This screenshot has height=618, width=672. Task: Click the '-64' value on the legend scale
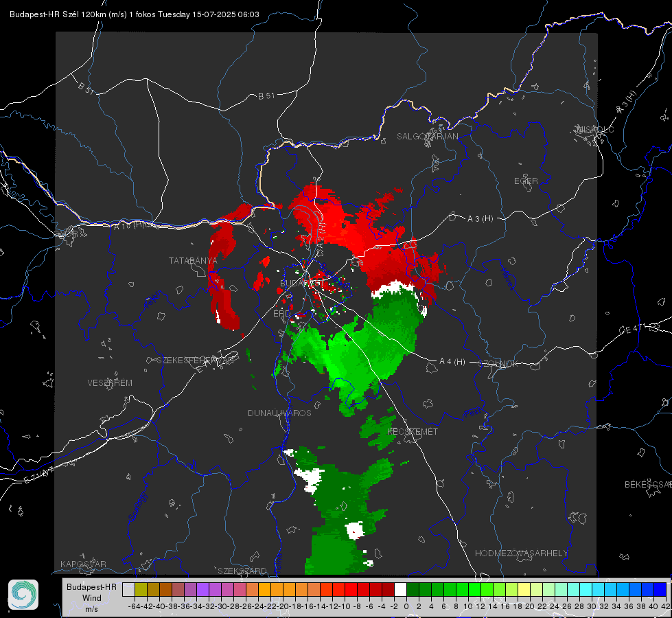click(x=134, y=606)
